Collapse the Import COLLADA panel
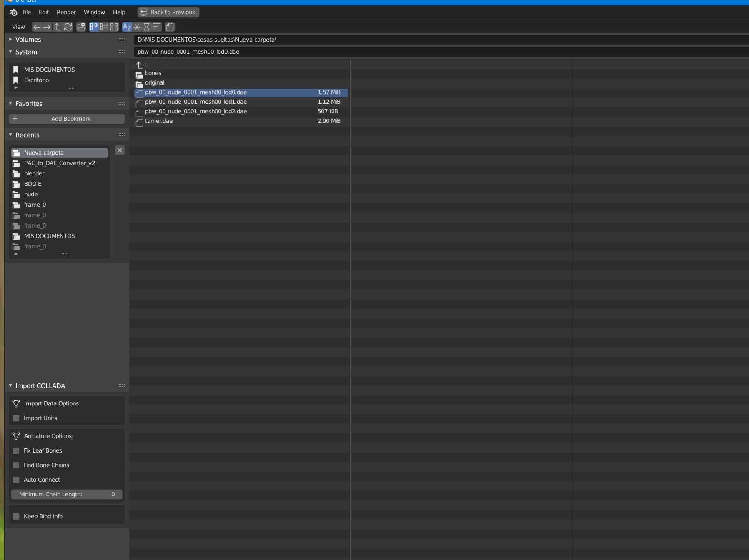The image size is (749, 560). [10, 386]
